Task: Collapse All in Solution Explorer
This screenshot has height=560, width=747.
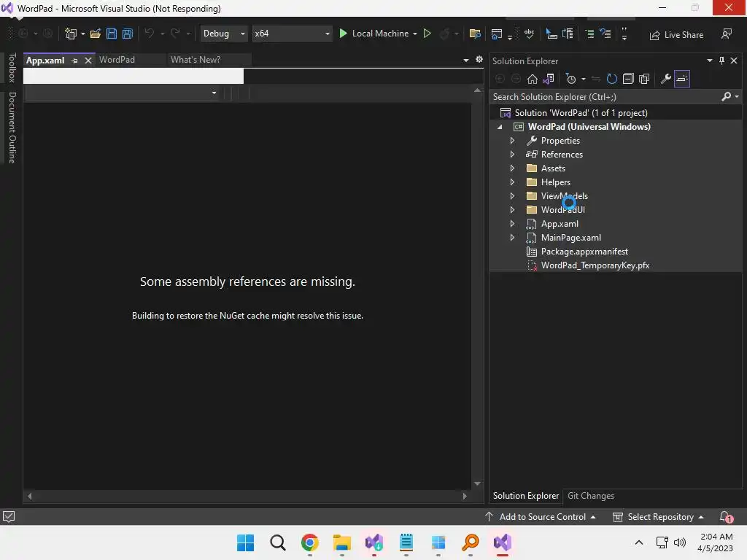Action: pos(628,79)
